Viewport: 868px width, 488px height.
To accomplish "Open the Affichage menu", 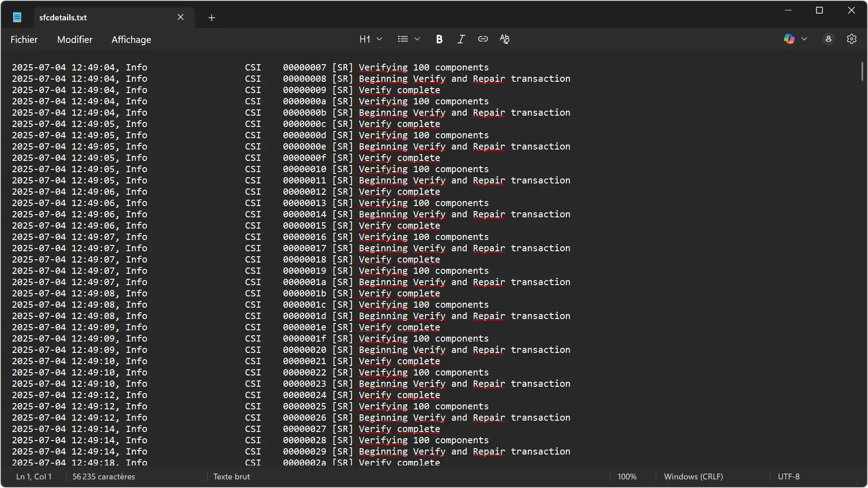I will pyautogui.click(x=131, y=39).
